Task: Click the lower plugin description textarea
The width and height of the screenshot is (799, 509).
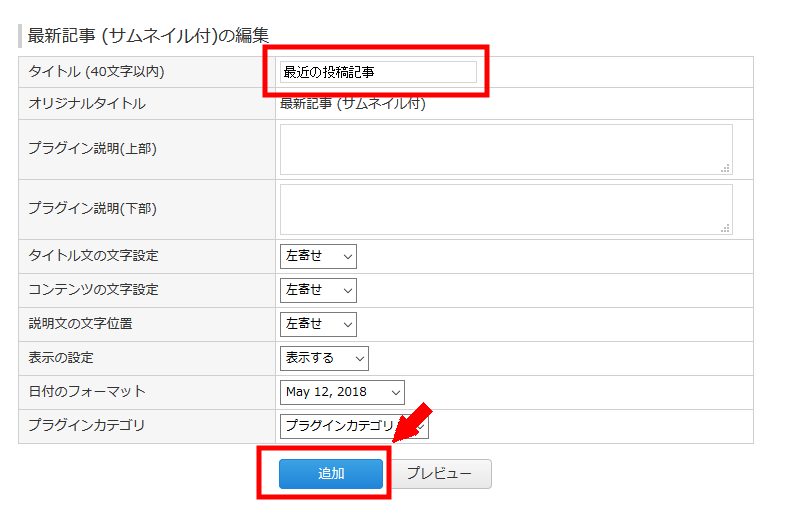Action: pyautogui.click(x=506, y=209)
